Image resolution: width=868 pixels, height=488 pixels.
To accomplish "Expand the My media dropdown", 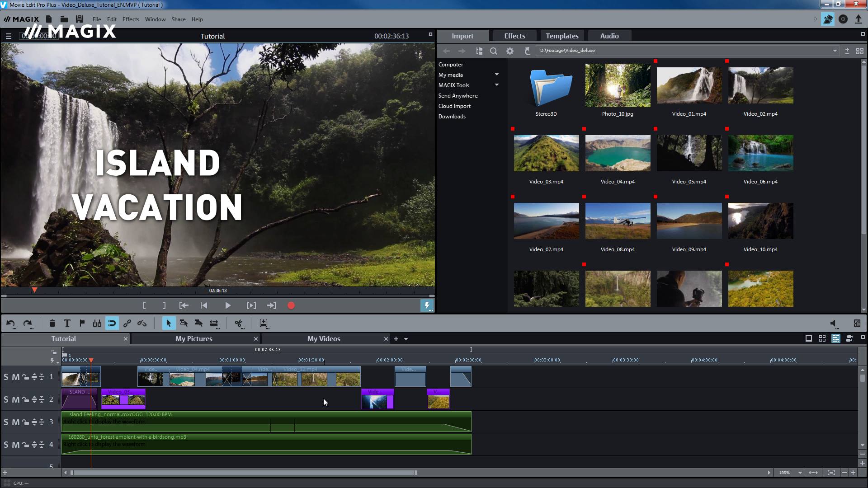I will tap(497, 75).
